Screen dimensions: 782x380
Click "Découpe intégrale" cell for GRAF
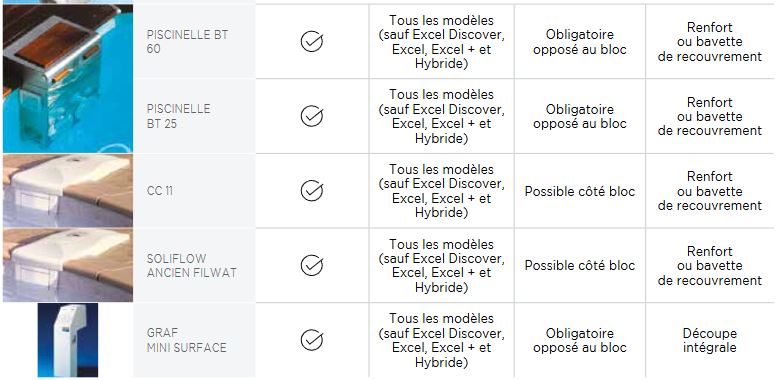click(710, 340)
